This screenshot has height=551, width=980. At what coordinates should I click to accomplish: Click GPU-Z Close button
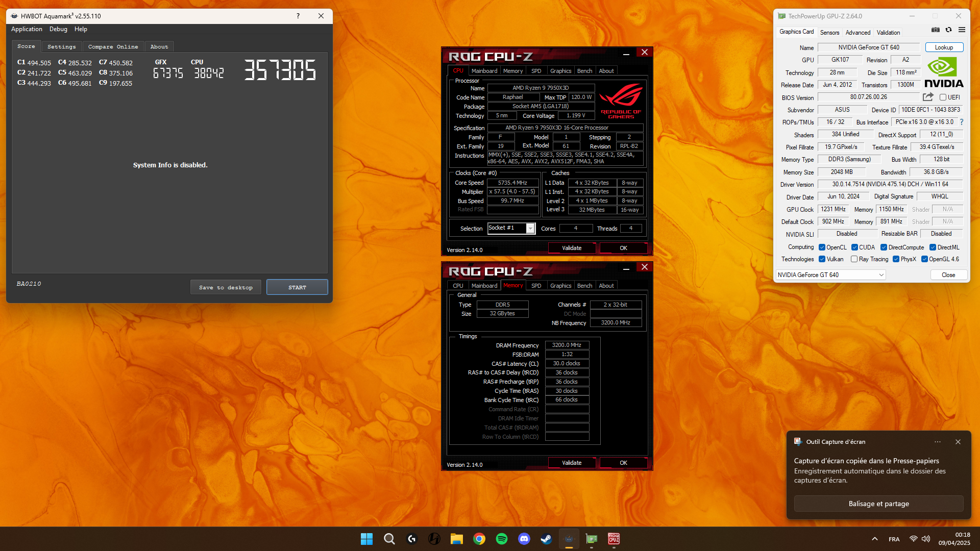(x=948, y=274)
